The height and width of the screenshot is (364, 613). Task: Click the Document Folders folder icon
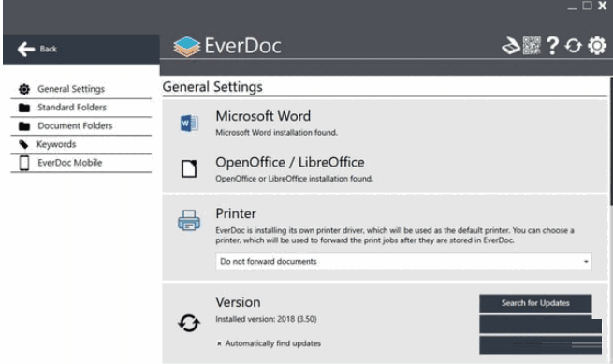click(x=24, y=126)
